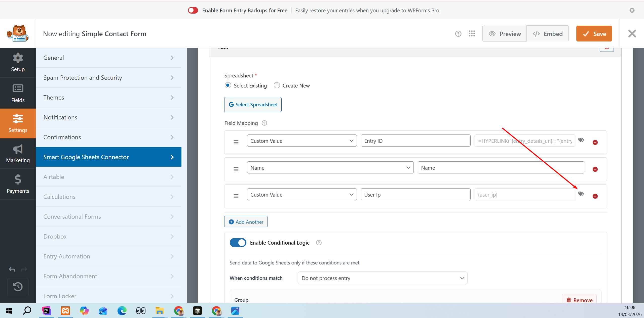
Task: Open the Custom Value dropdown for Entry ID
Action: click(x=302, y=141)
